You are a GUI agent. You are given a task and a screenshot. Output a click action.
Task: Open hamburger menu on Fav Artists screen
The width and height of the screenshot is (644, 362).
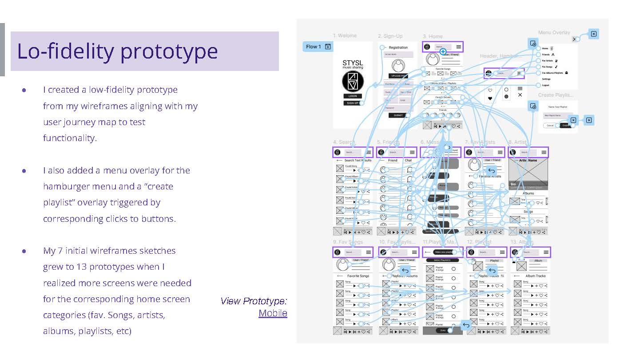pos(500,152)
